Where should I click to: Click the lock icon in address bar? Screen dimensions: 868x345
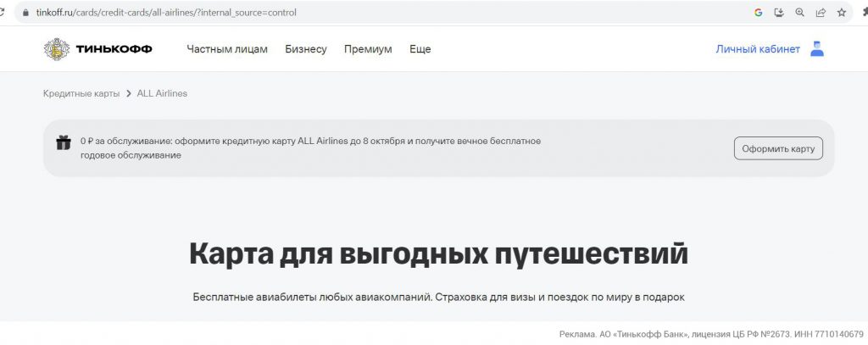[25, 12]
